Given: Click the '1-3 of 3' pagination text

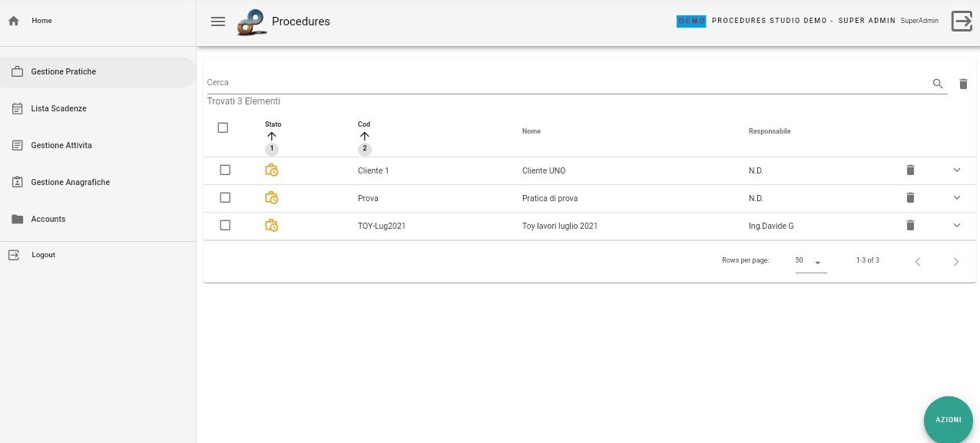Looking at the screenshot, I should pyautogui.click(x=868, y=260).
